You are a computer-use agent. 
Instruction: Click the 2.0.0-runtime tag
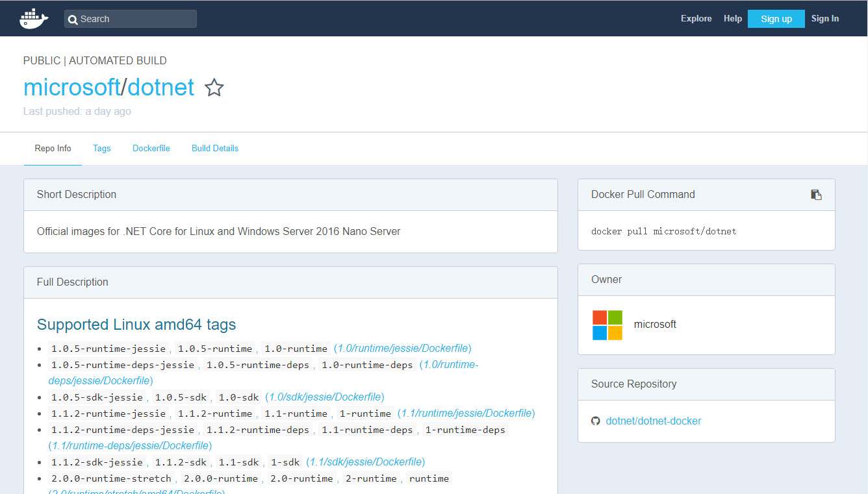[220, 478]
